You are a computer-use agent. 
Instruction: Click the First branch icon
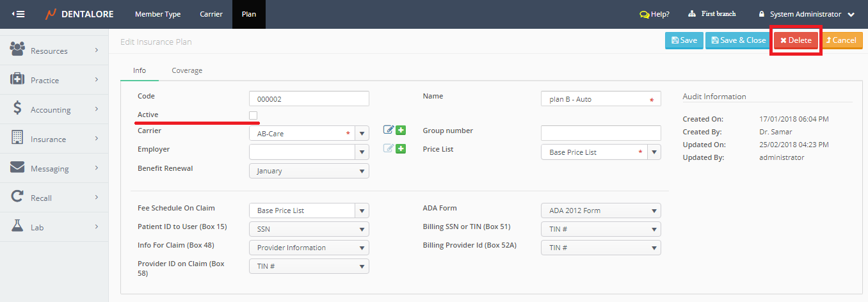692,14
